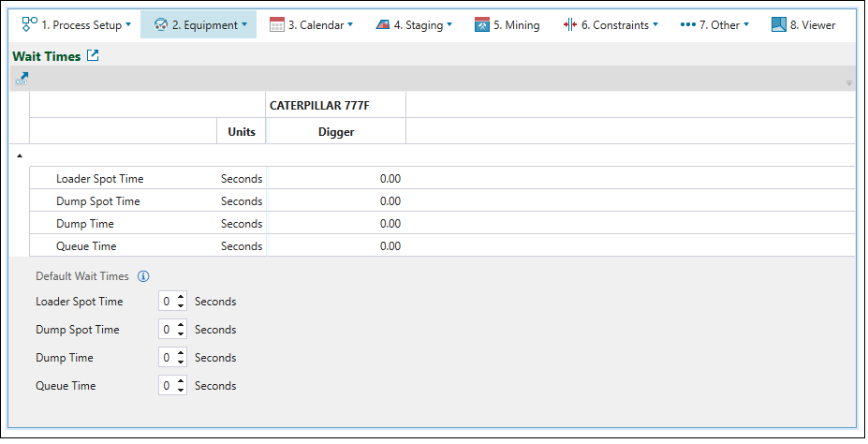This screenshot has height=444, width=868.
Task: Click the default Dump Time input field
Action: pyautogui.click(x=167, y=358)
